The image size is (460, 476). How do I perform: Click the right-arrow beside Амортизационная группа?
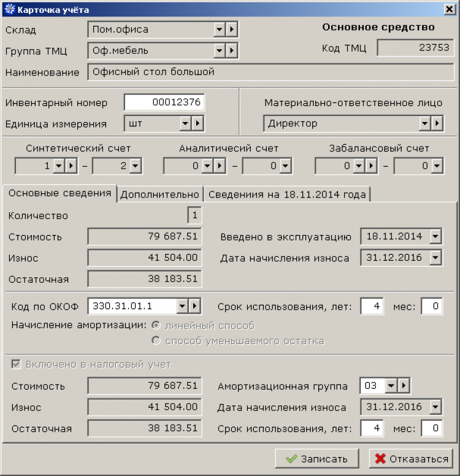(404, 386)
